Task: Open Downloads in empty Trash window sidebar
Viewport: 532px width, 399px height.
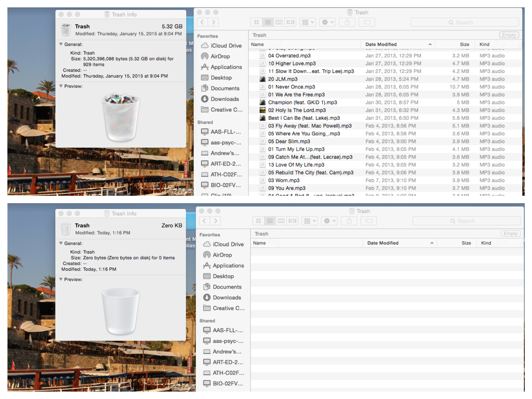Action: pos(222,297)
